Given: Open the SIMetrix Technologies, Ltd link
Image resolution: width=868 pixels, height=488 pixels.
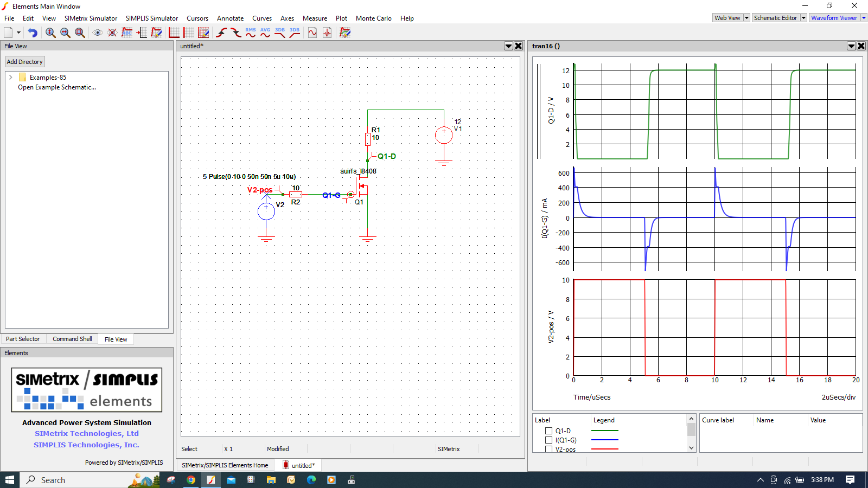Looking at the screenshot, I should click(87, 433).
